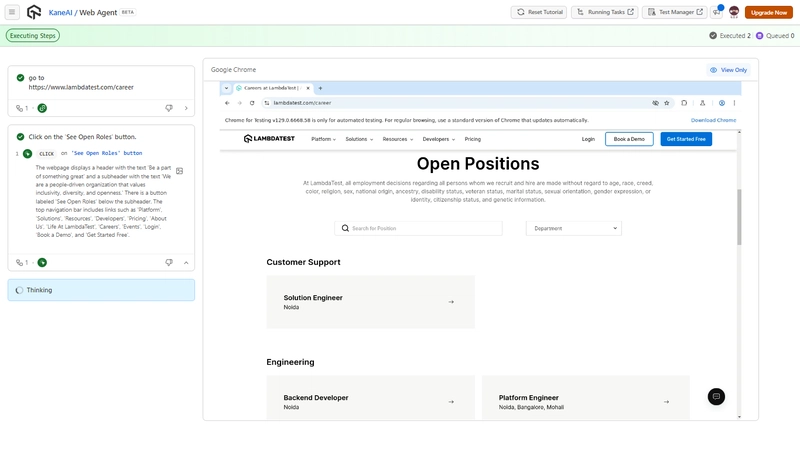
Task: Bookmark the page with star icon
Action: coord(667,103)
